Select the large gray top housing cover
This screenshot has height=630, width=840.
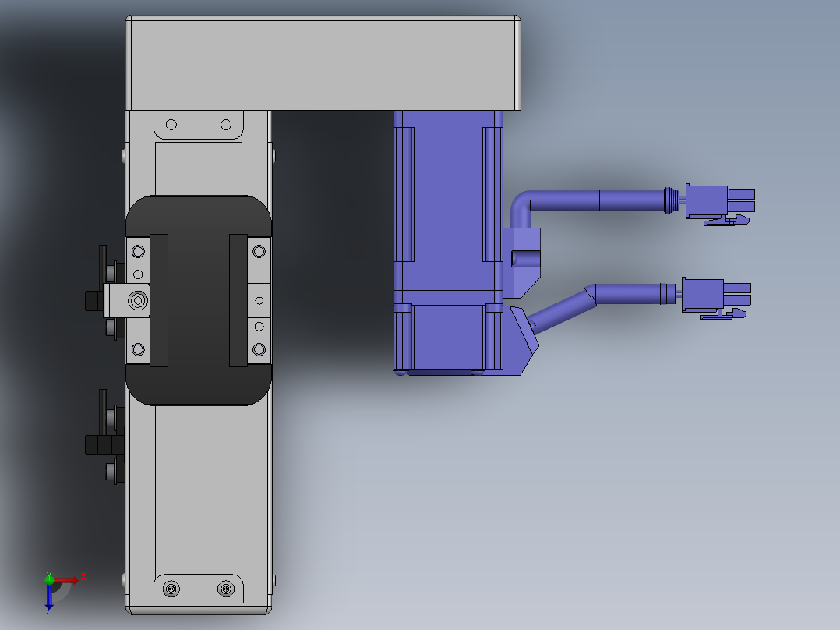[323, 63]
